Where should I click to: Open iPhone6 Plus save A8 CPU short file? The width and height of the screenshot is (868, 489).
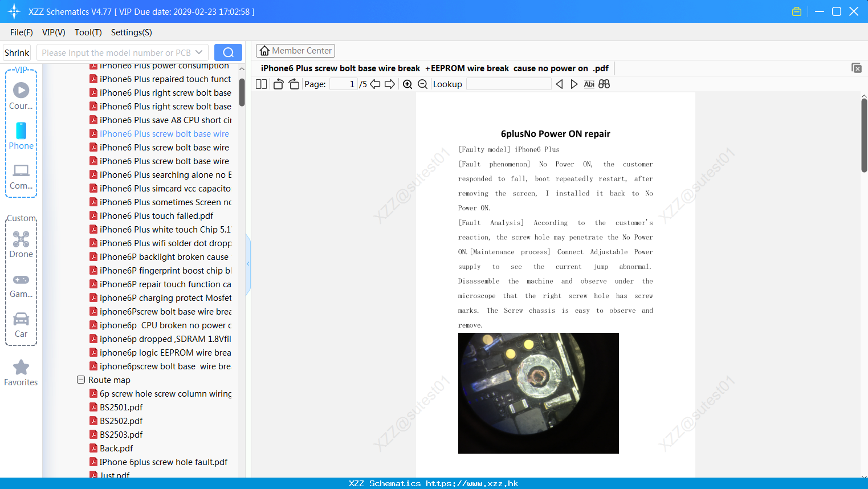(161, 120)
